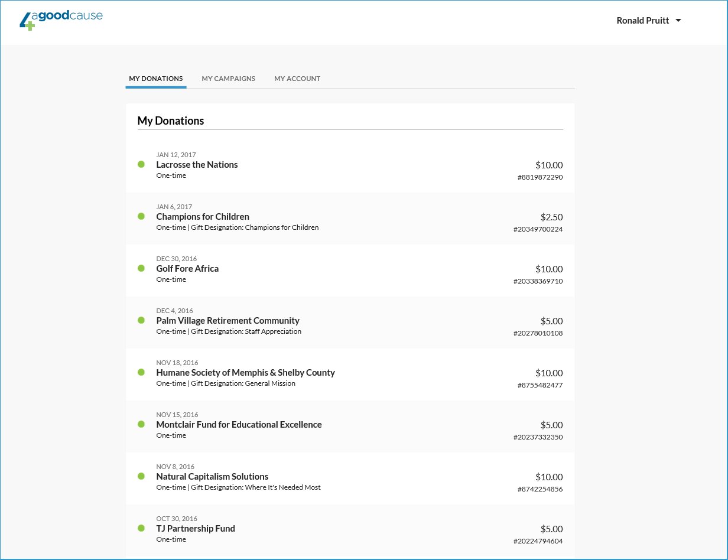
Task: Switch to the My Campaigns tab
Action: coord(228,79)
